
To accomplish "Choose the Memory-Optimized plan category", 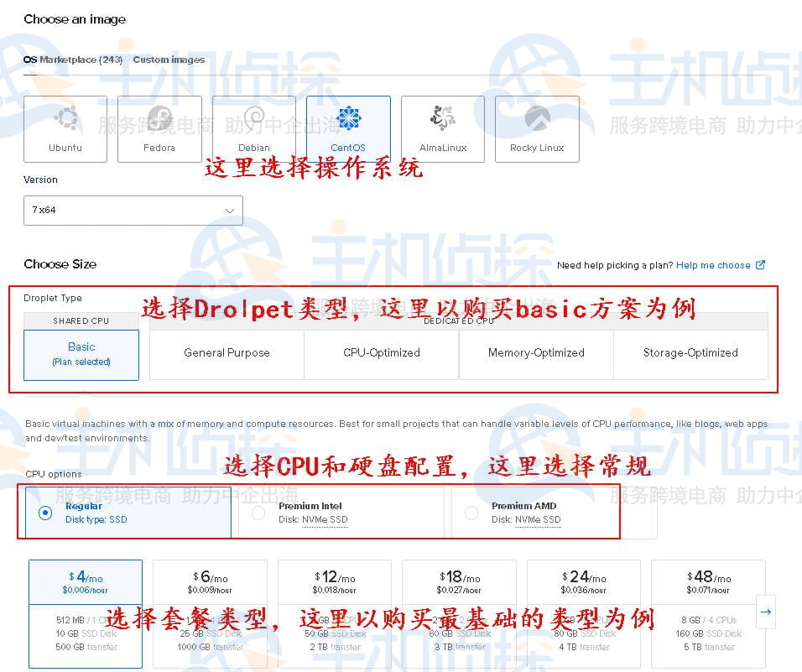I will pos(536,352).
